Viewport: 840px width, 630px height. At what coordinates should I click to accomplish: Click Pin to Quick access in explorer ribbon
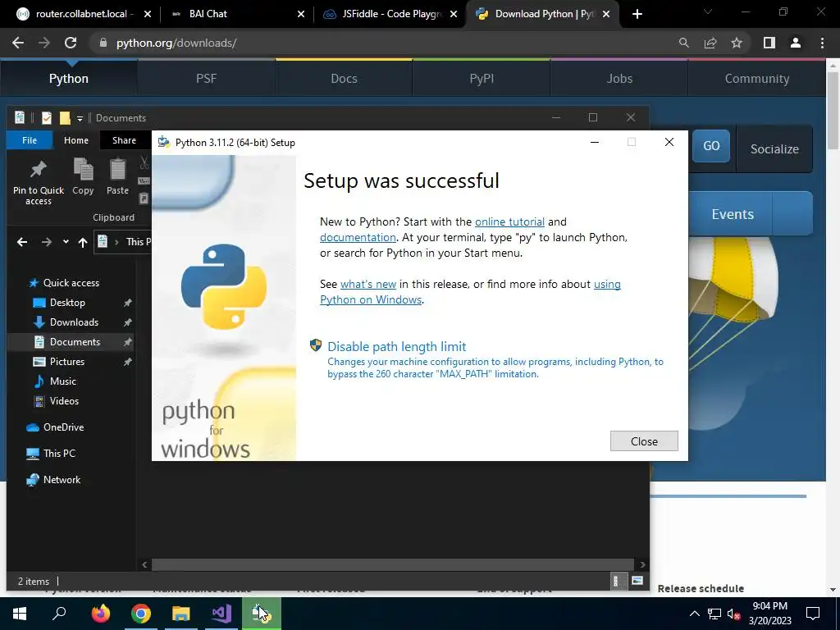tap(38, 182)
